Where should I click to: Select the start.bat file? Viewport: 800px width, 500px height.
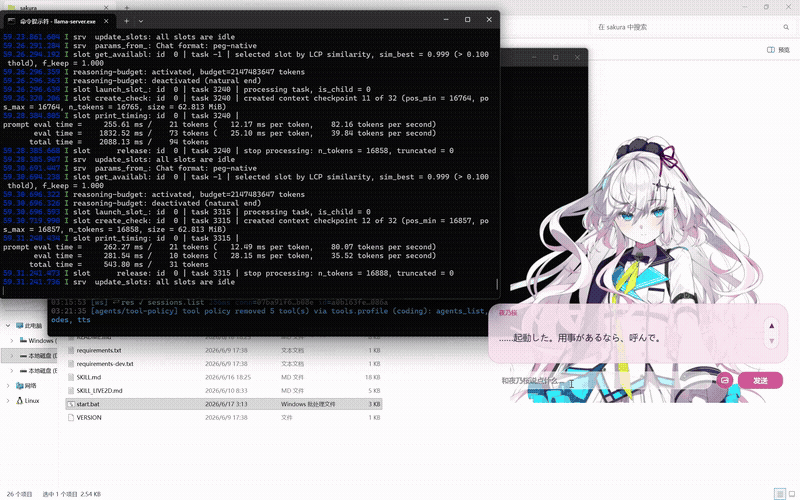pyautogui.click(x=224, y=404)
